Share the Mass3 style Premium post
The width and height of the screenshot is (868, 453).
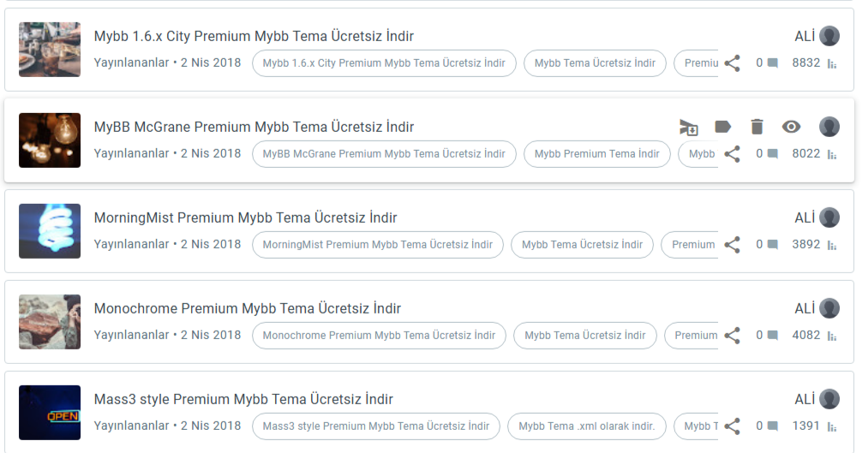tap(732, 426)
